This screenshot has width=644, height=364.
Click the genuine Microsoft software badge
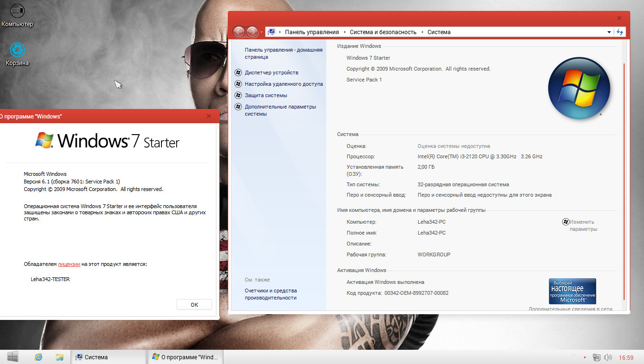572,291
